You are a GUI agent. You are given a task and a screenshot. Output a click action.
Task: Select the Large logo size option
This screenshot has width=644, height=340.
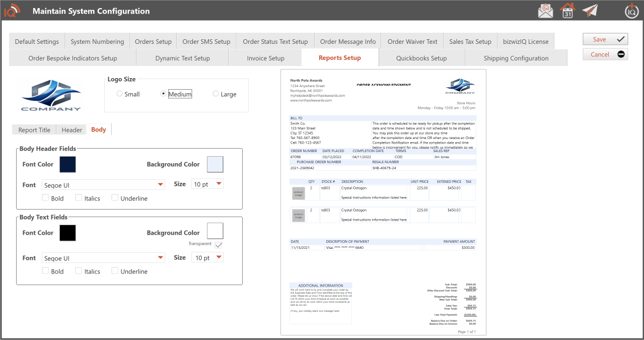pyautogui.click(x=216, y=94)
